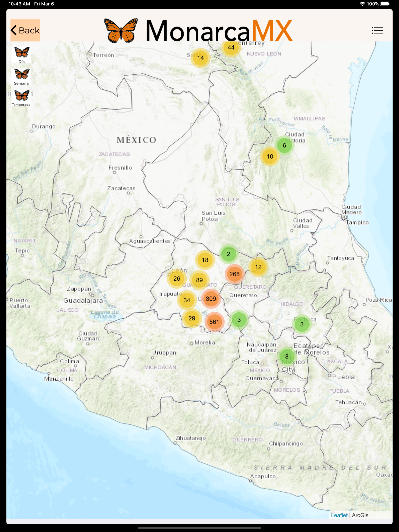This screenshot has height=532, width=399.
Task: Tap the Poza Rica city label
Action: pos(379,300)
